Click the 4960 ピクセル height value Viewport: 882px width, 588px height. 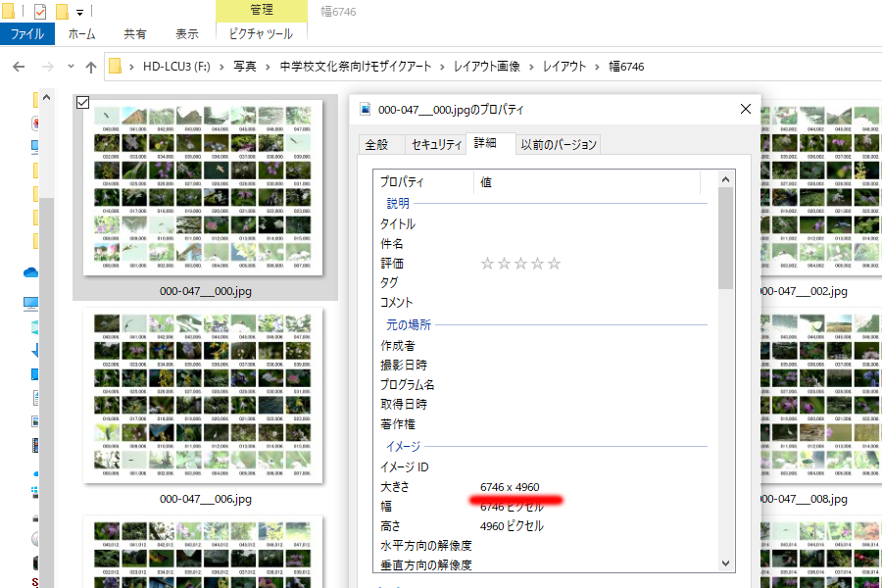coord(512,526)
